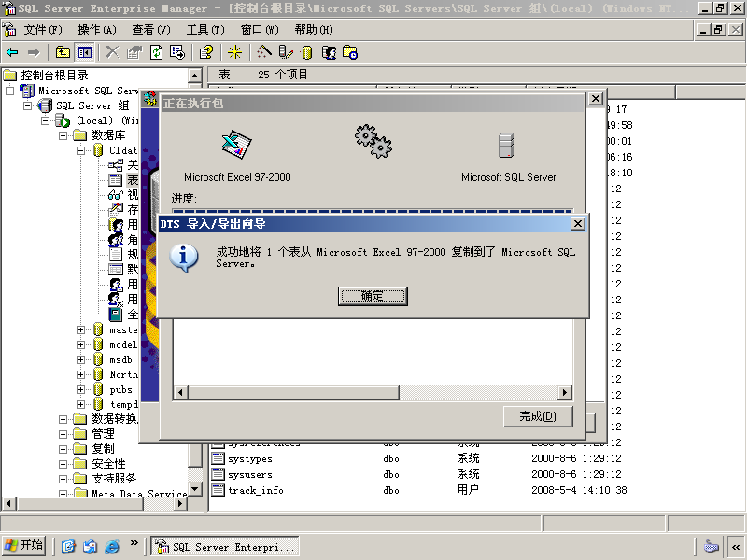Viewport: 747px width, 560px height.
Task: Click the Export List toolbar icon
Action: click(x=177, y=52)
